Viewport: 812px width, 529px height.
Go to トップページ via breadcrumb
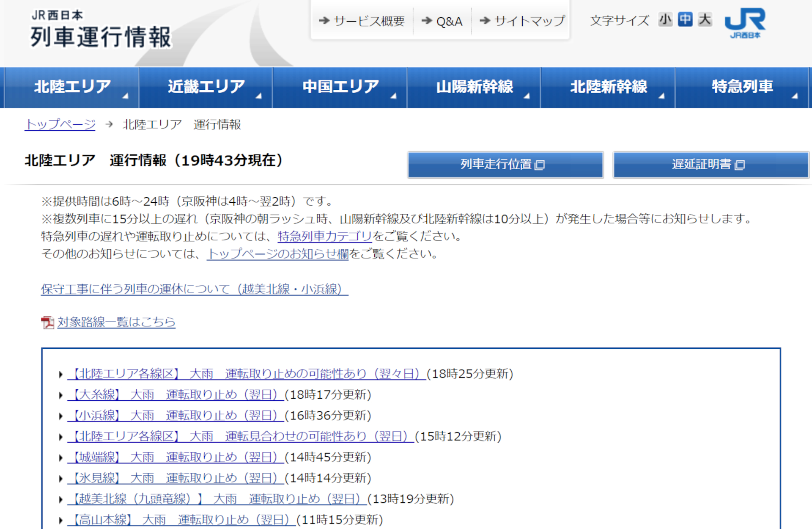(x=60, y=124)
